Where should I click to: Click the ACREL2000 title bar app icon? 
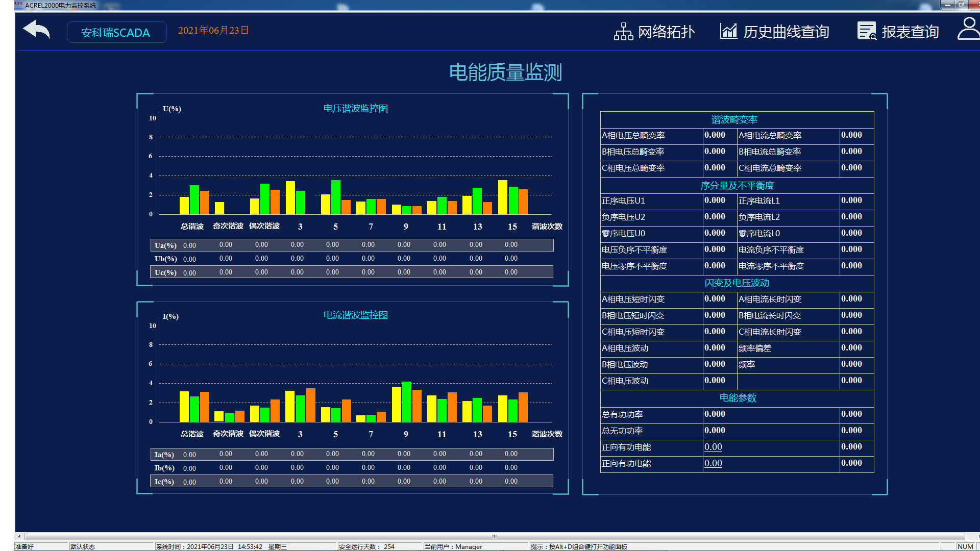19,5
